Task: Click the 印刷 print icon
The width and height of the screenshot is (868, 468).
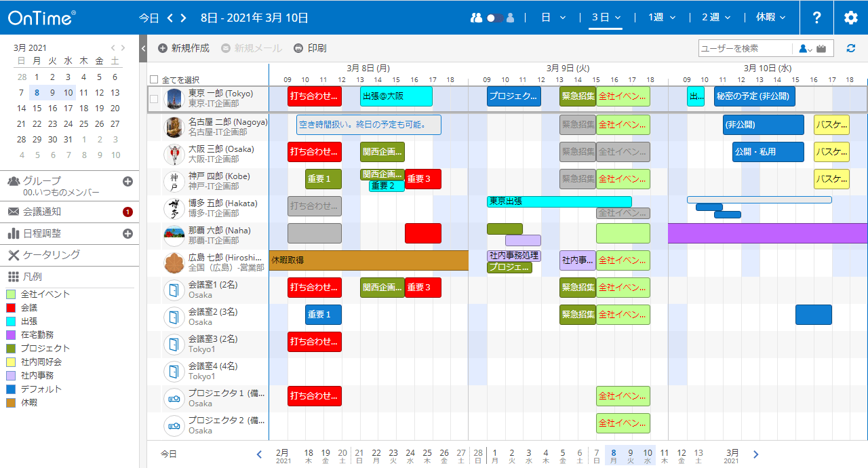Action: point(298,48)
